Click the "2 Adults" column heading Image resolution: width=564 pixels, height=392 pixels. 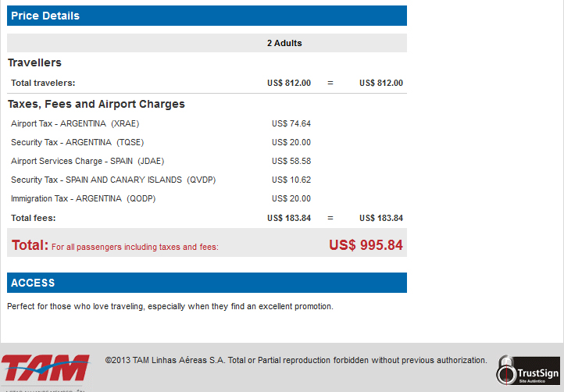(x=284, y=43)
